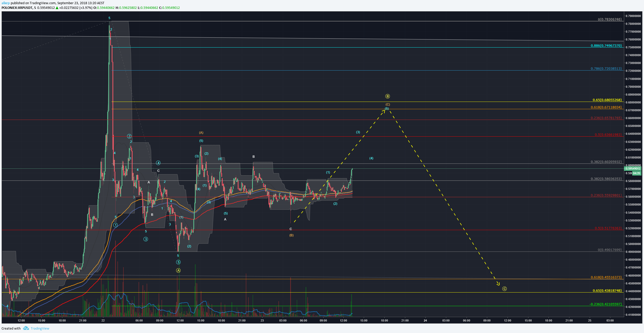
Task: Select the 0.5(0.63661983) red level label
Action: [608, 135]
